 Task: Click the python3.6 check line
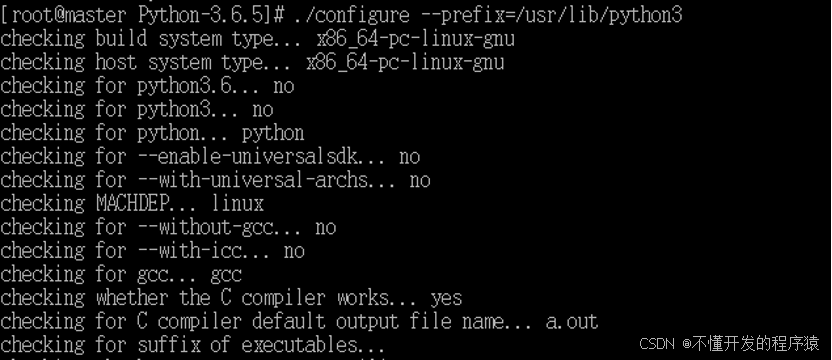(147, 85)
